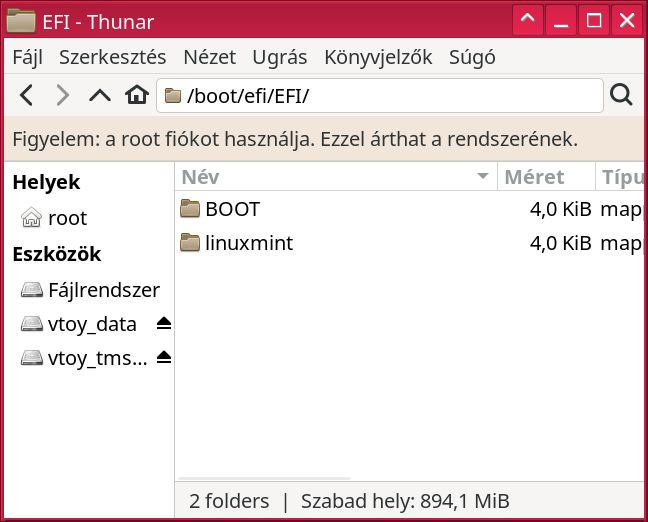Roll up window with the arrow button
648x522 pixels.
[x=527, y=20]
